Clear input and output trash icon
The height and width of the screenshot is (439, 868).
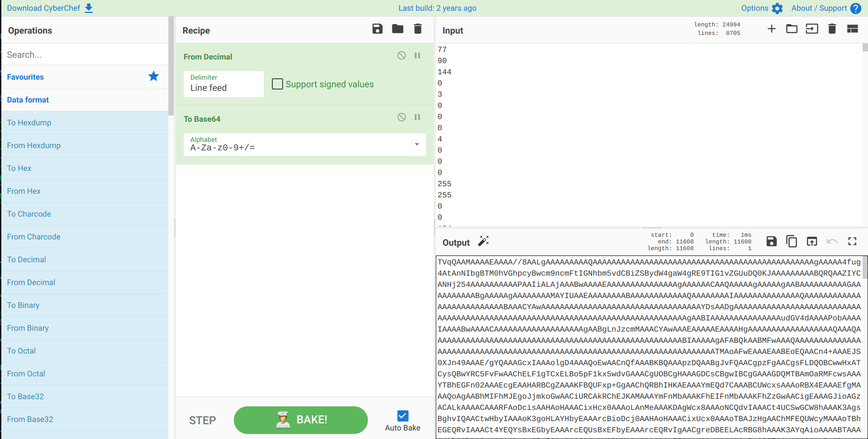click(x=832, y=29)
